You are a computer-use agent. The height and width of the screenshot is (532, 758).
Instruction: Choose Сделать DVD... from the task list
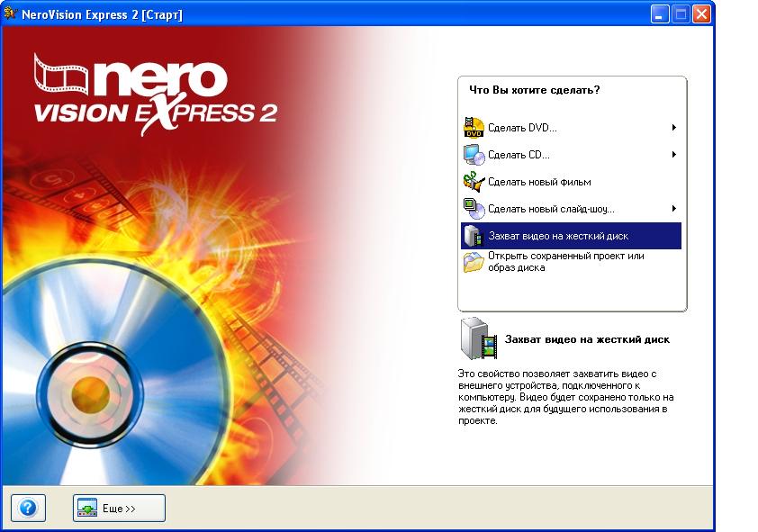571,128
